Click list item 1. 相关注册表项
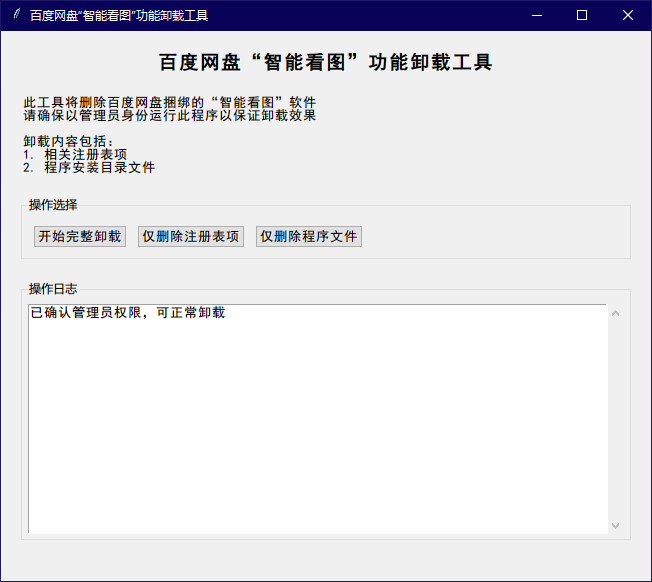652x582 pixels. tap(75, 154)
